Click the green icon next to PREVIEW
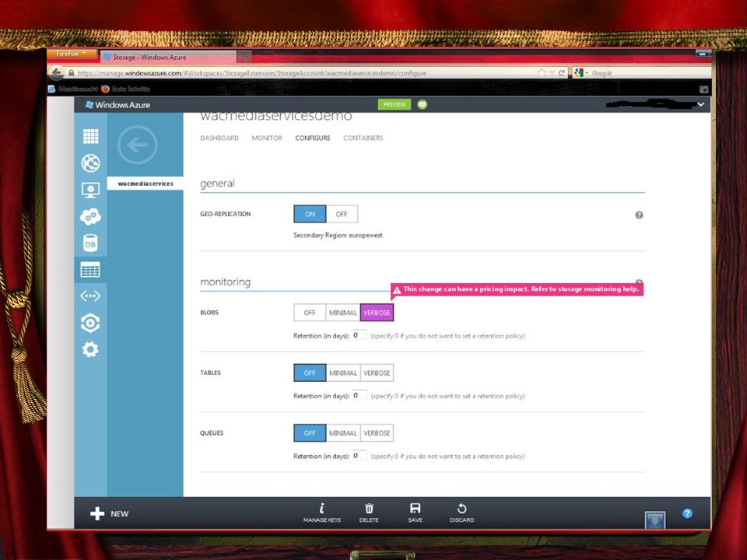The height and width of the screenshot is (560, 747). (422, 104)
